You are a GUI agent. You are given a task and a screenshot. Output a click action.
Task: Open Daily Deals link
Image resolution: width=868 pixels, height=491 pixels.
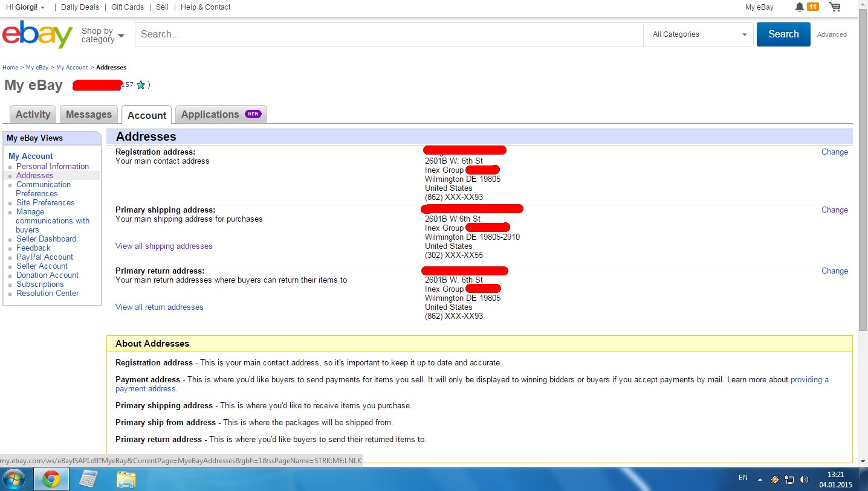click(80, 7)
